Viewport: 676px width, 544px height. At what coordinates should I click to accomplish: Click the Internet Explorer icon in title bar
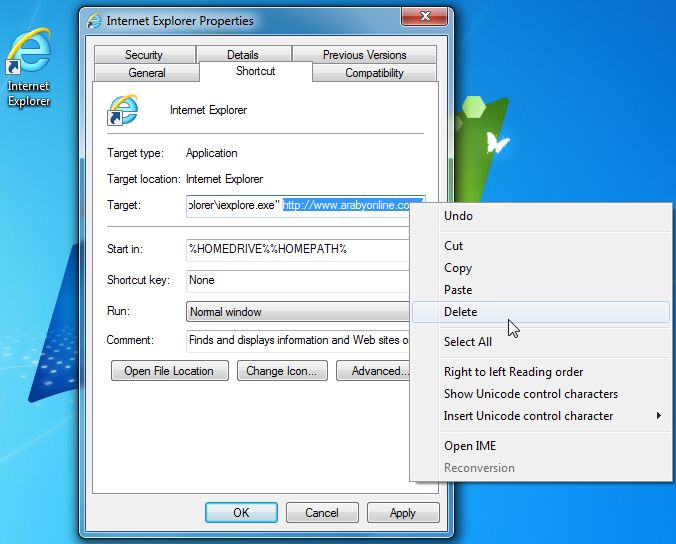(x=94, y=21)
